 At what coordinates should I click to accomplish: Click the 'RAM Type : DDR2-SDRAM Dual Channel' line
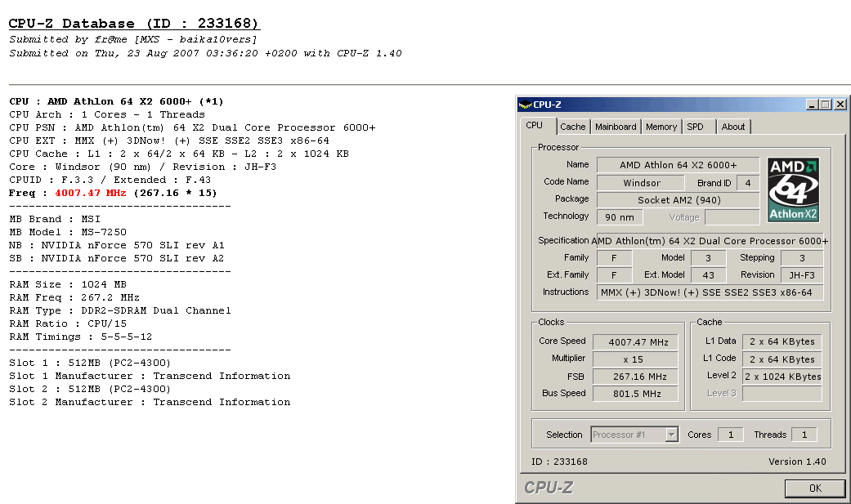tap(120, 311)
